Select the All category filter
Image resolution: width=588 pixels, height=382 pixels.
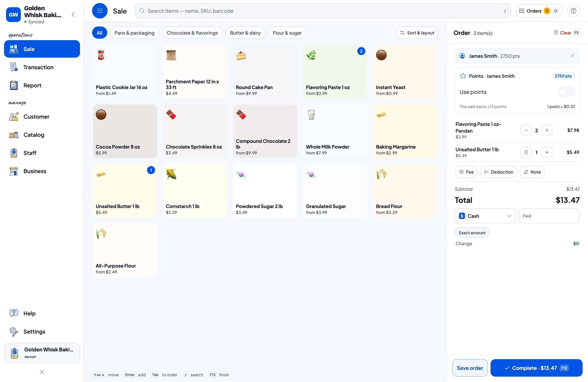click(99, 33)
